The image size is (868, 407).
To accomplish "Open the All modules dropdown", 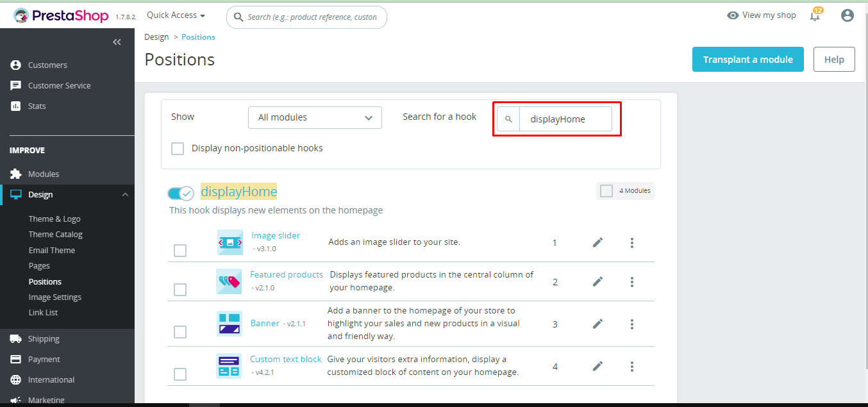I will (315, 117).
